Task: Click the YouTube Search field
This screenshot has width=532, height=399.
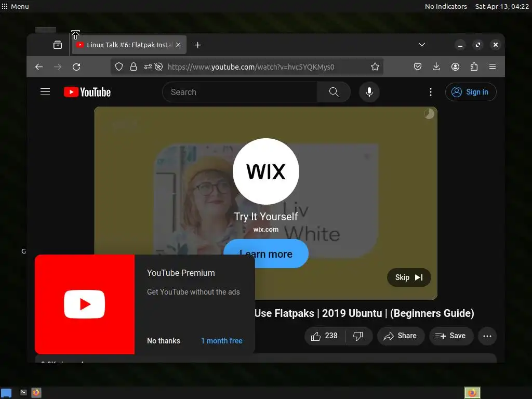Action: click(x=240, y=92)
